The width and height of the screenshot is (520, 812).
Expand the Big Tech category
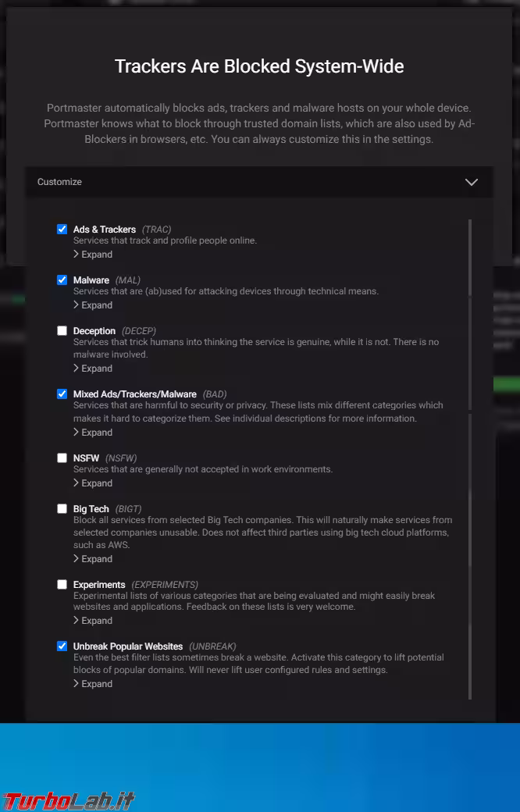(x=93, y=559)
